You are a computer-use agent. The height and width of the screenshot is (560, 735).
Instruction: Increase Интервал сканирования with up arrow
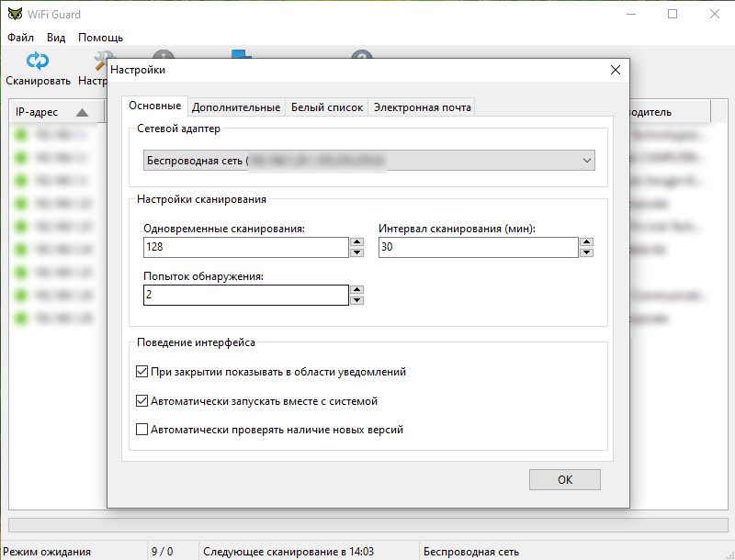(586, 243)
